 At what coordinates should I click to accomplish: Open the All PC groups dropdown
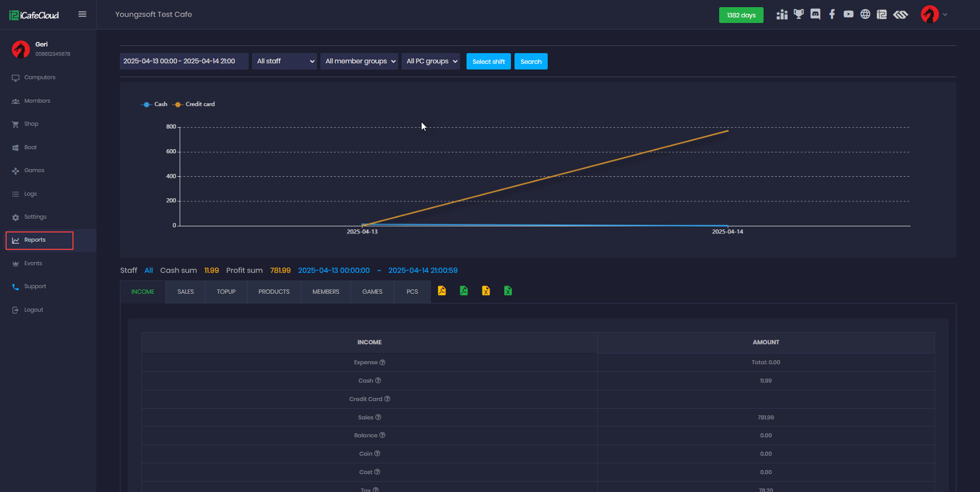[x=431, y=61]
